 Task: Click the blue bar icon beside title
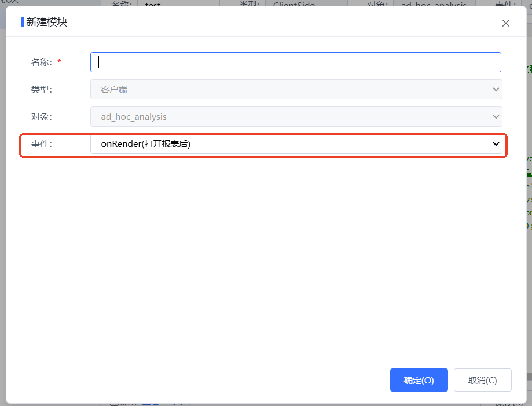[23, 22]
